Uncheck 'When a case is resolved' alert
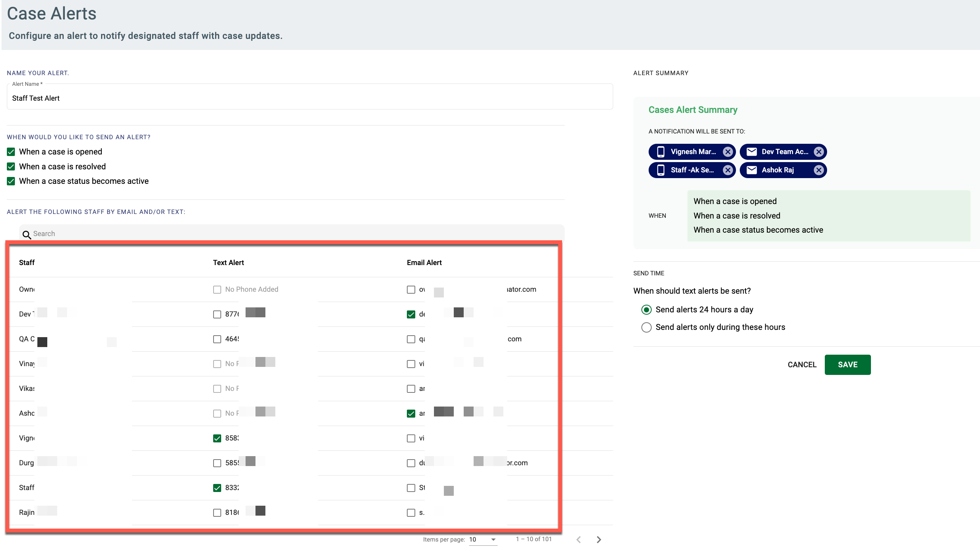This screenshot has height=553, width=980. 10,166
